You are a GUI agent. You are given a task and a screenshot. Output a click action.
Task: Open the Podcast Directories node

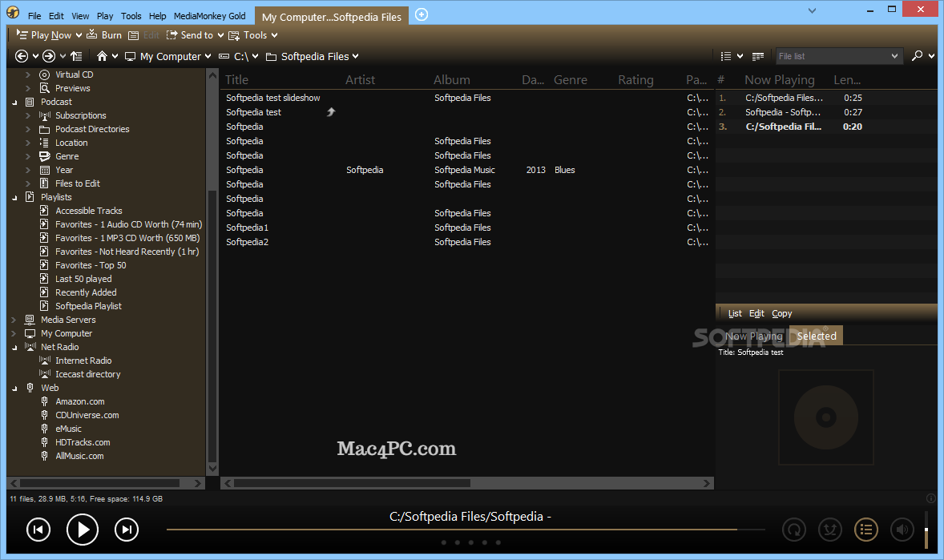(92, 130)
